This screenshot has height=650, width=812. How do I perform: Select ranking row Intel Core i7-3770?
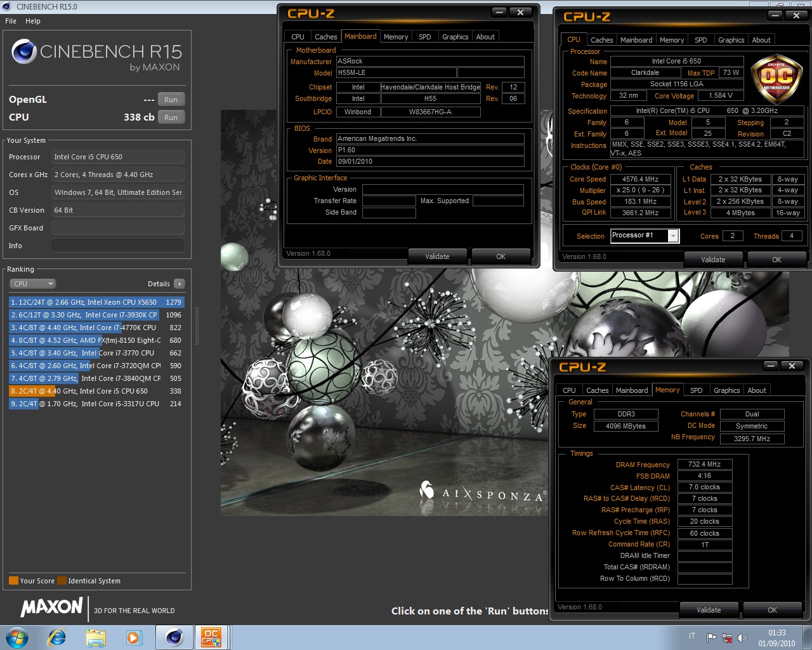tap(96, 353)
